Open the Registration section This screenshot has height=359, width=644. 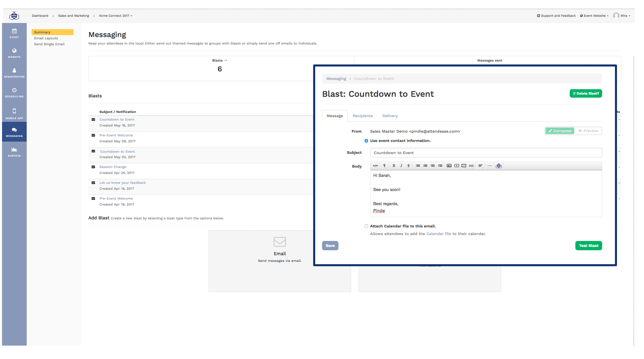(x=14, y=73)
